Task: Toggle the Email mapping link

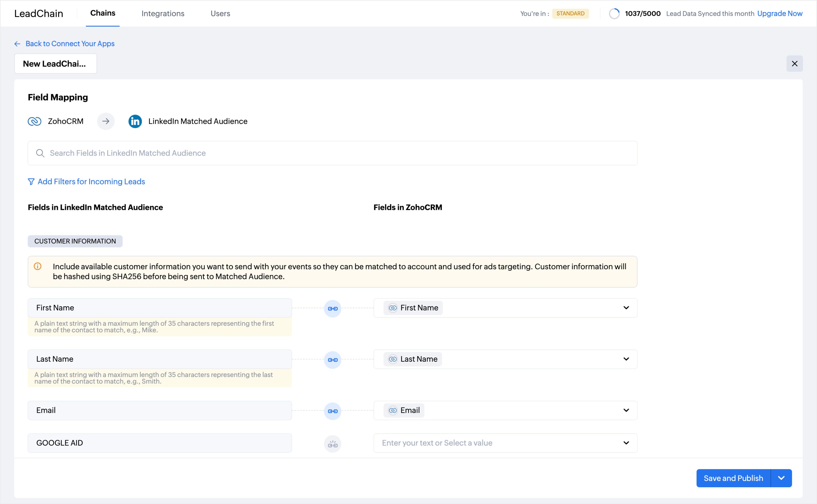Action: tap(332, 411)
